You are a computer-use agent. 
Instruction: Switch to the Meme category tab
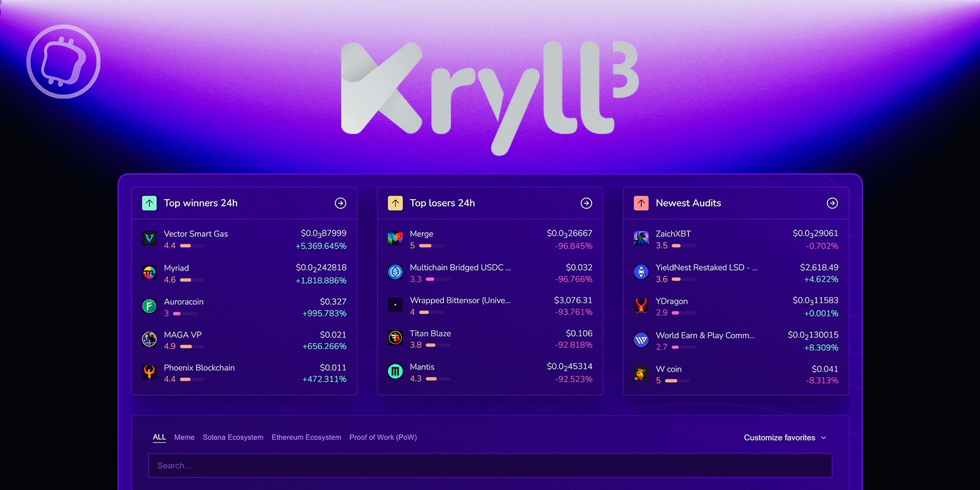click(184, 437)
